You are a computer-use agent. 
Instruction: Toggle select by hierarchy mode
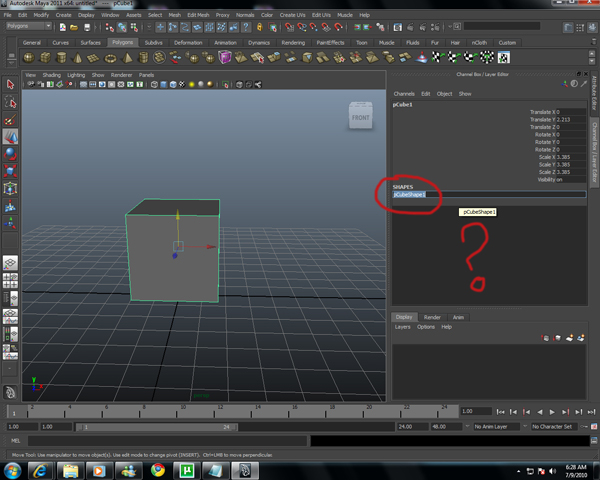click(110, 27)
